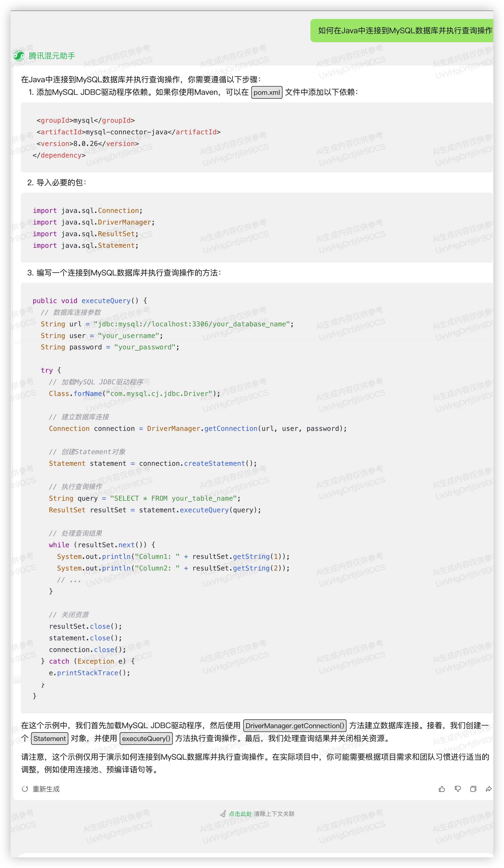
Task: Click the line "import java.sql.ResultSet;"
Action: pos(85,234)
